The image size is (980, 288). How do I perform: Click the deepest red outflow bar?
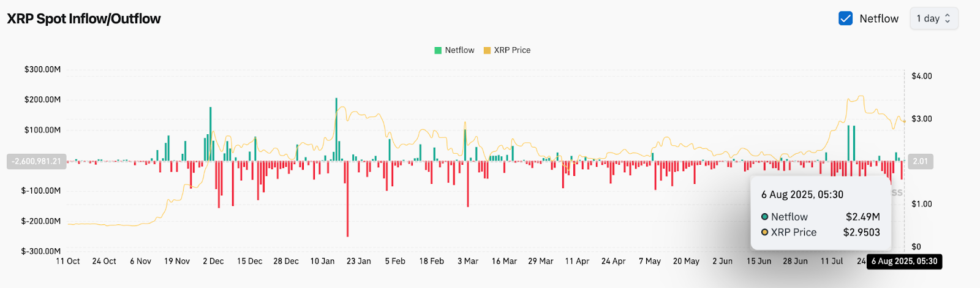click(x=347, y=199)
